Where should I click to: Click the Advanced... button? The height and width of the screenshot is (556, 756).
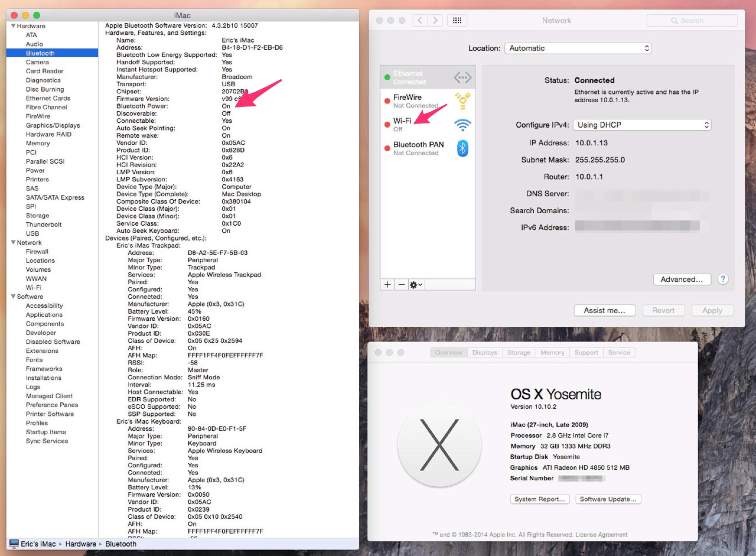[682, 279]
